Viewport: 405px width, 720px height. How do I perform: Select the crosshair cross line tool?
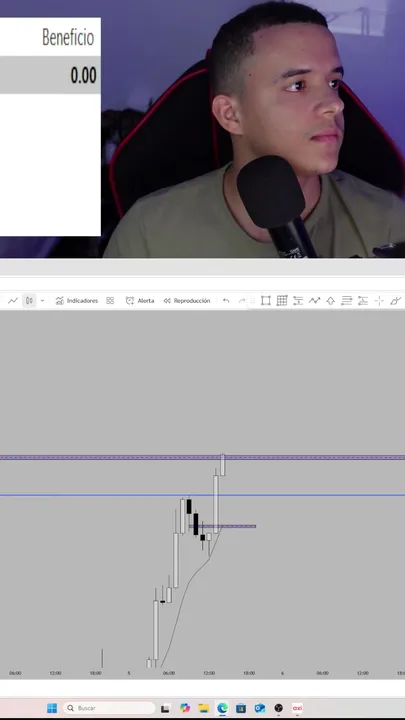click(379, 301)
